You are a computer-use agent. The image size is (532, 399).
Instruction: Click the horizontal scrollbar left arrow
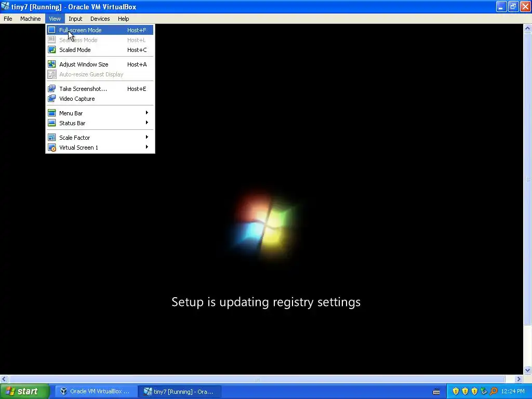point(4,379)
